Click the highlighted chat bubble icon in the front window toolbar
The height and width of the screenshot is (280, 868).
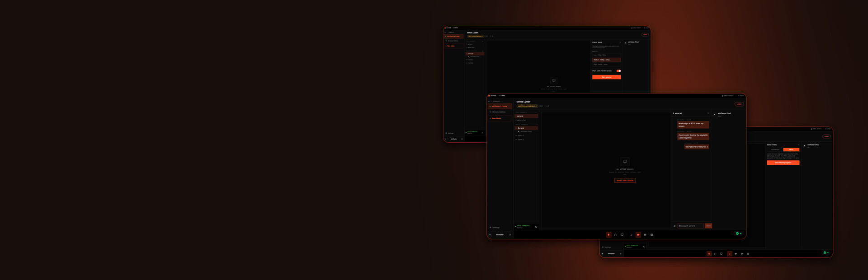click(x=638, y=235)
